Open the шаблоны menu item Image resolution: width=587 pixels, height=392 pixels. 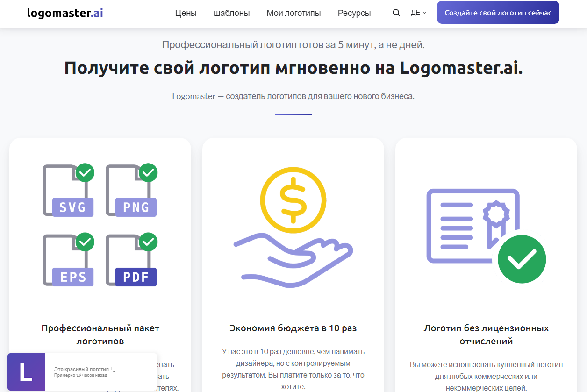[x=232, y=13]
